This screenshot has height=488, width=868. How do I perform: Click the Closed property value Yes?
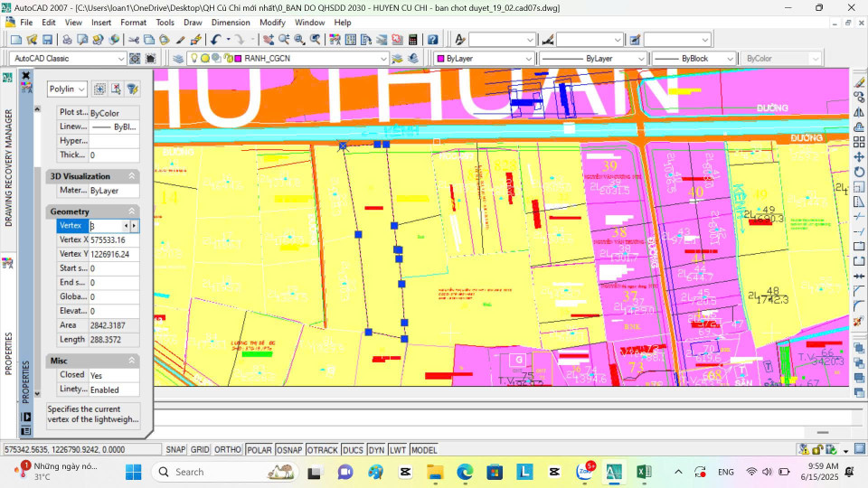click(x=114, y=375)
